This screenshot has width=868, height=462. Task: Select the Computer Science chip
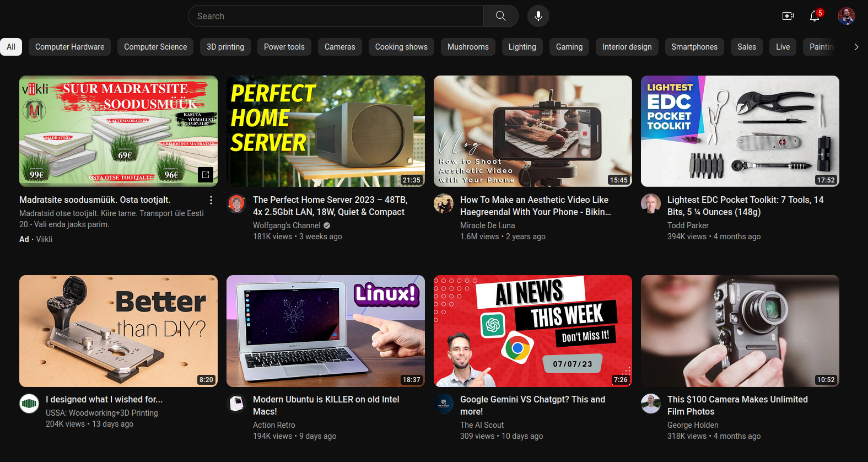pyautogui.click(x=155, y=47)
